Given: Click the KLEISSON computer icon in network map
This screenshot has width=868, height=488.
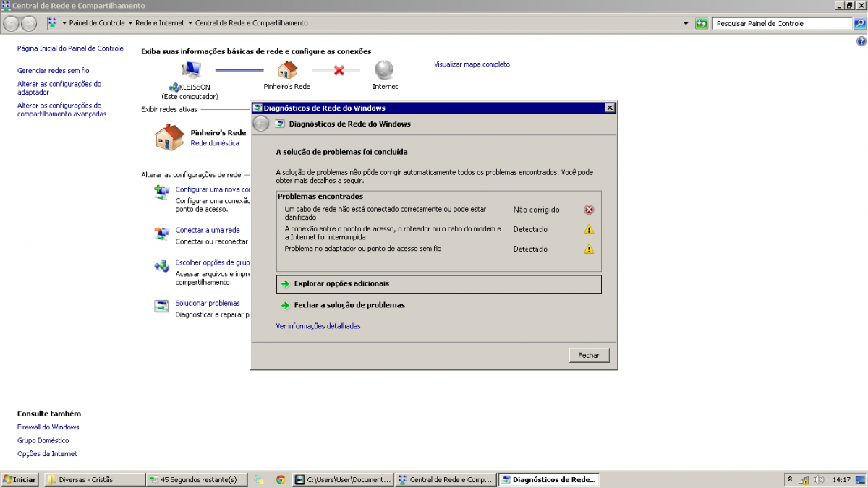Looking at the screenshot, I should point(191,69).
